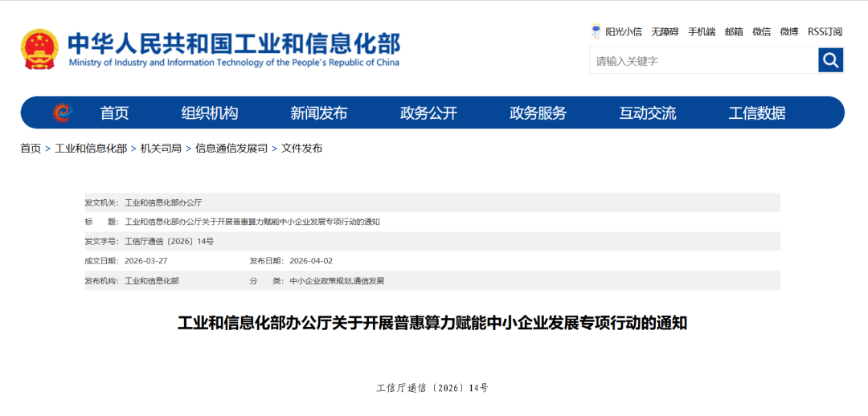Open 政务服务 from the navigation bar
Screen dimensions: 868x416
tap(538, 113)
